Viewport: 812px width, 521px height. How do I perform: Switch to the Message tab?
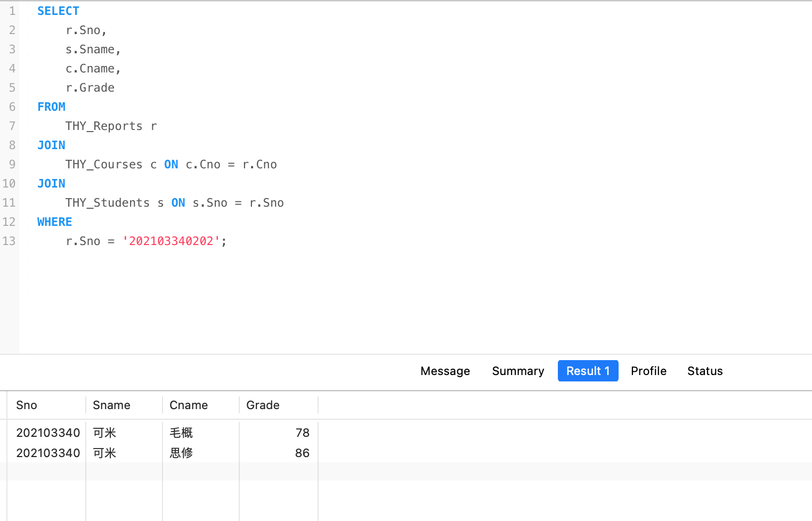tap(445, 371)
